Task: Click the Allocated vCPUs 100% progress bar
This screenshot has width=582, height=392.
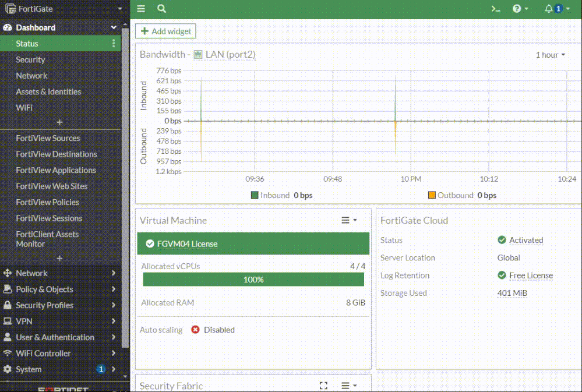Action: tap(253, 280)
